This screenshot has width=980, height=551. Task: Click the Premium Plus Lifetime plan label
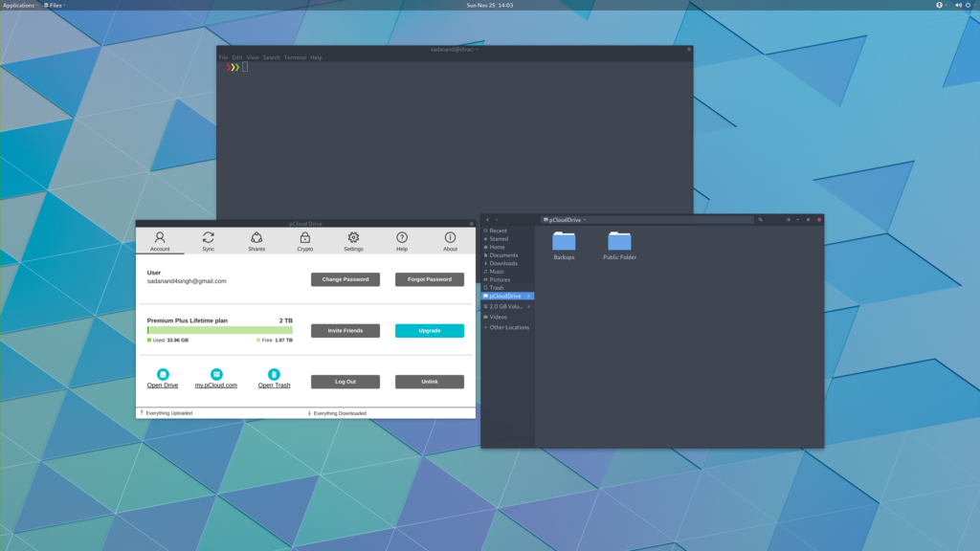point(187,320)
